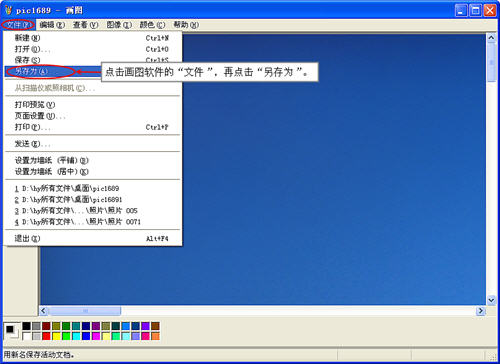Pick the white color swatch

pyautogui.click(x=27, y=336)
